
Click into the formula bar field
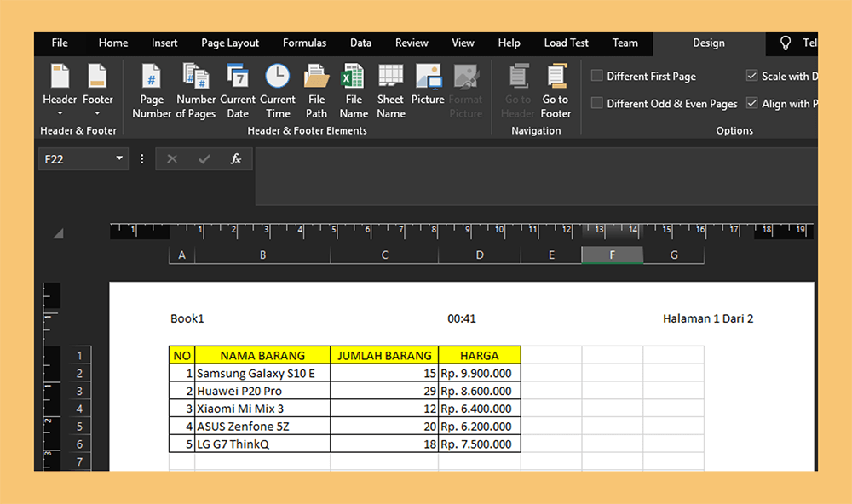click(x=536, y=176)
